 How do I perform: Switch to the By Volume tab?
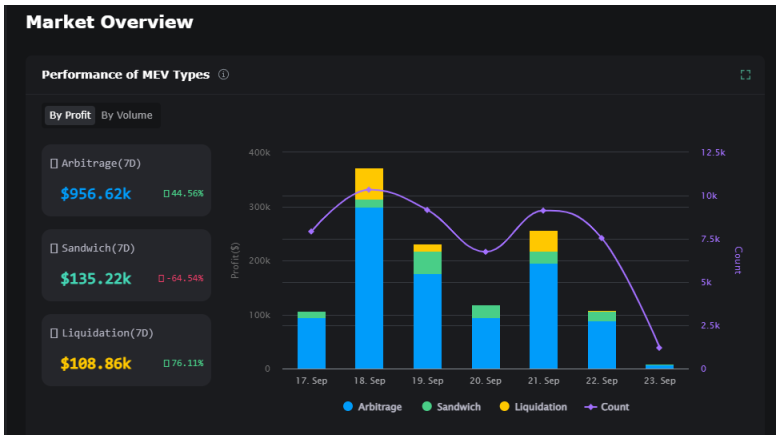pyautogui.click(x=127, y=115)
